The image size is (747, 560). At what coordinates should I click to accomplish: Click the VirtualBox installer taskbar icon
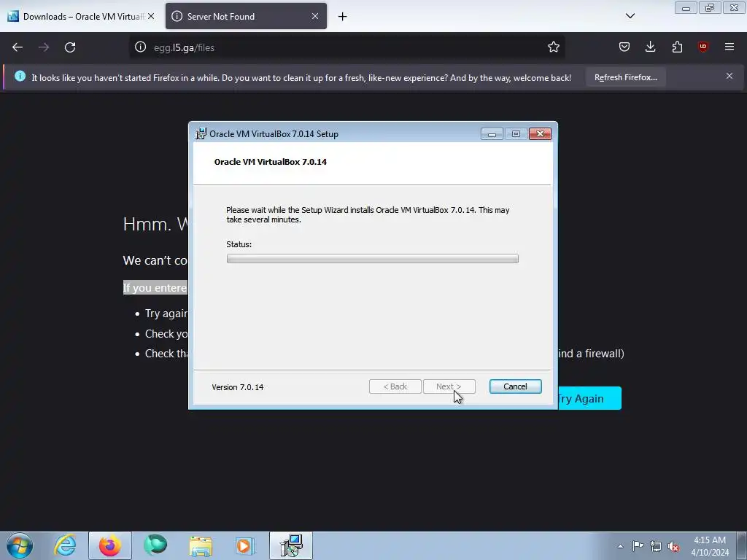(291, 545)
